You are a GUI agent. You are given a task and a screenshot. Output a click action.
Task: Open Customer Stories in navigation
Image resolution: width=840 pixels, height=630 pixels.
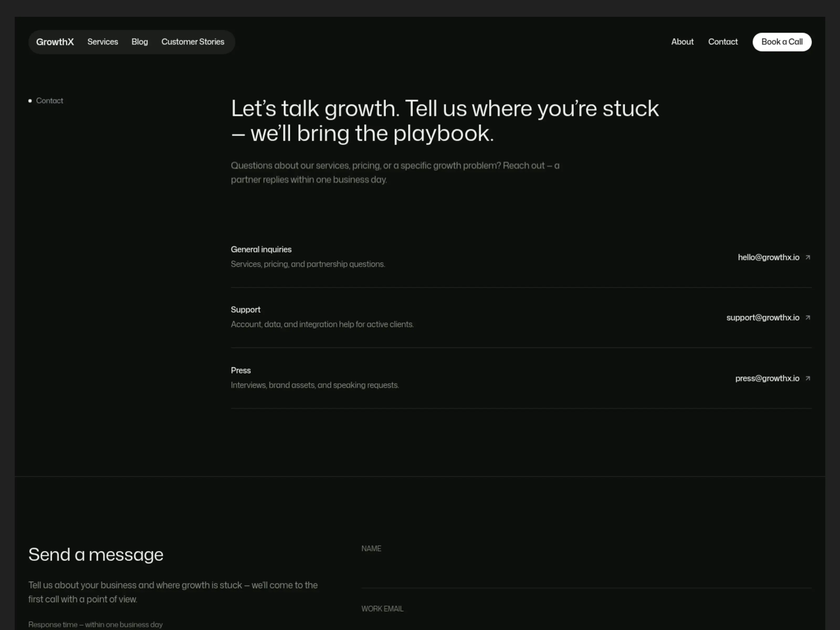tap(193, 42)
